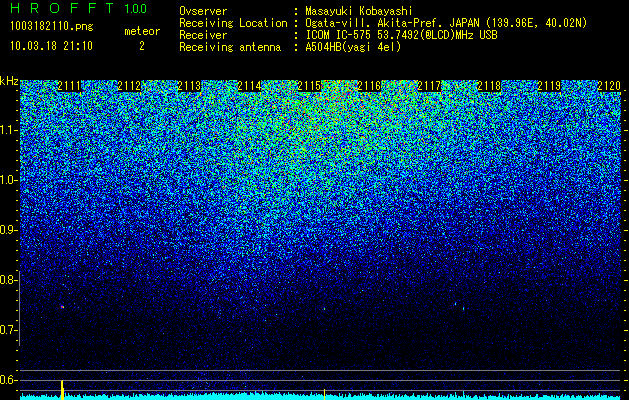Click the meteor label in the header

(142, 31)
